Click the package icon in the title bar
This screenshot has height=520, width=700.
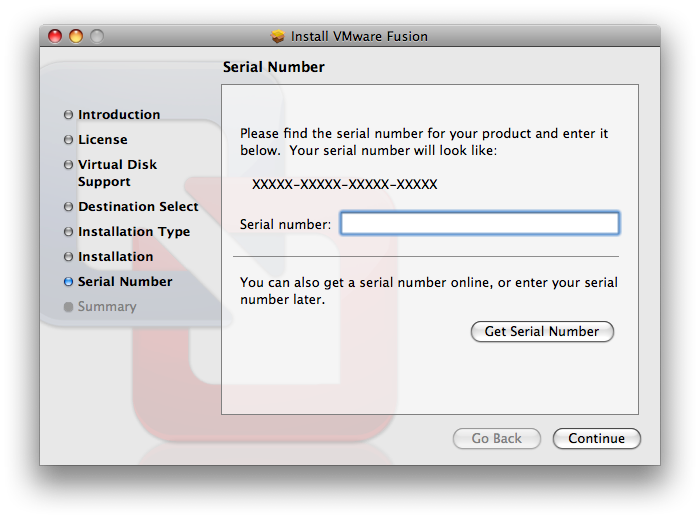[x=278, y=36]
